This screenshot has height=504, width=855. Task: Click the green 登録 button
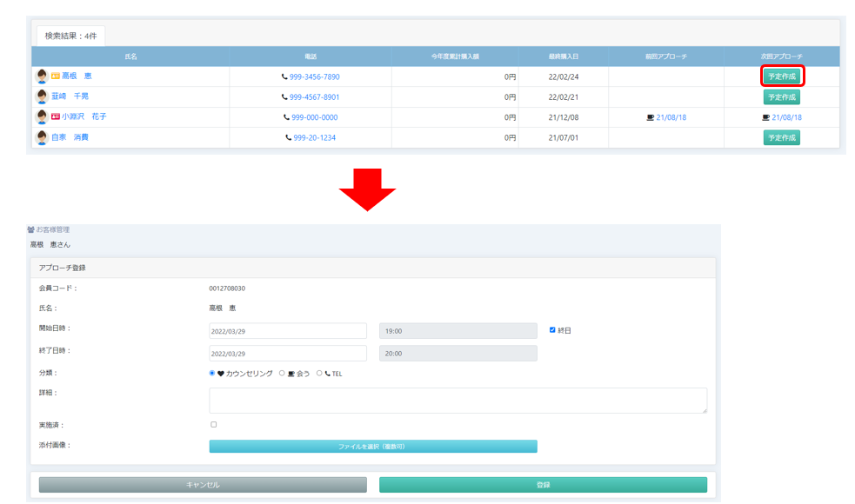(x=543, y=485)
